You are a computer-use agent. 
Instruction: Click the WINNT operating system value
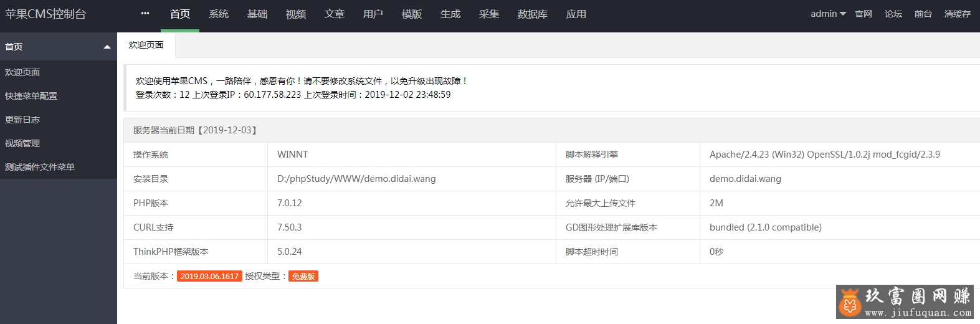point(293,155)
